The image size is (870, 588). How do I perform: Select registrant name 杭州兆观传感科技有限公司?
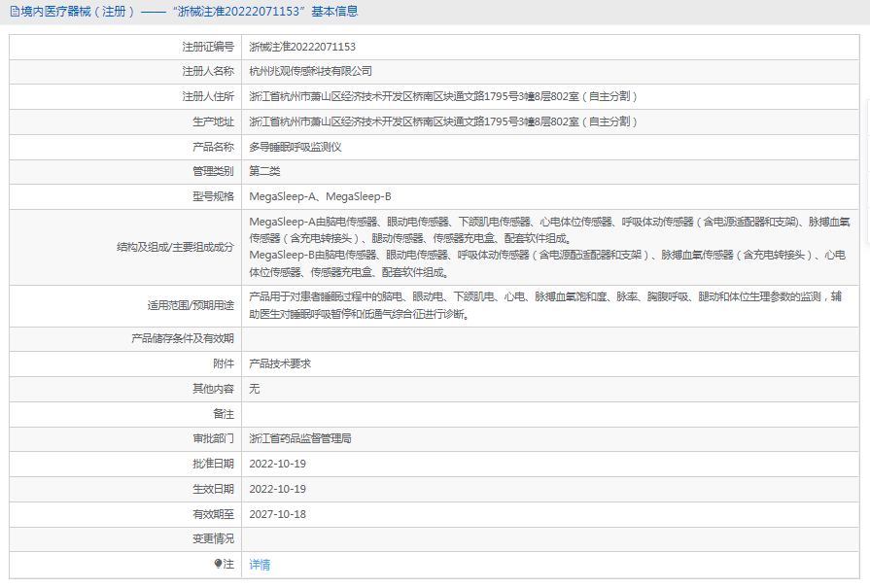[x=311, y=72]
